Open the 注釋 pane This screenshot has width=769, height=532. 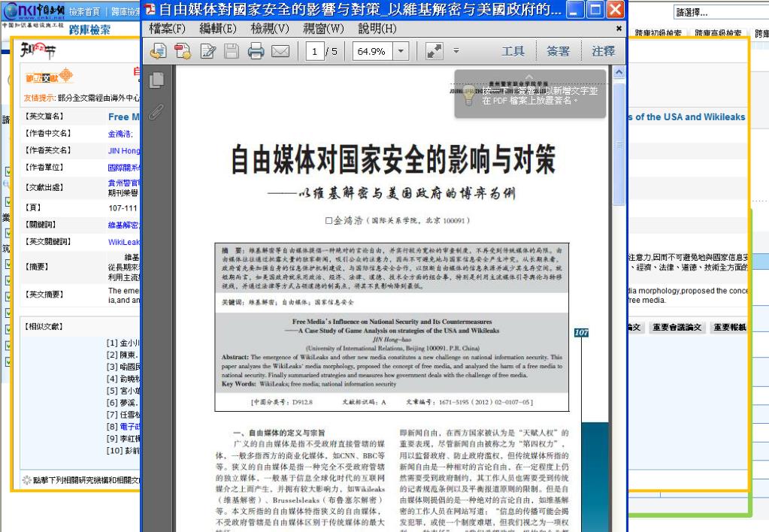603,51
